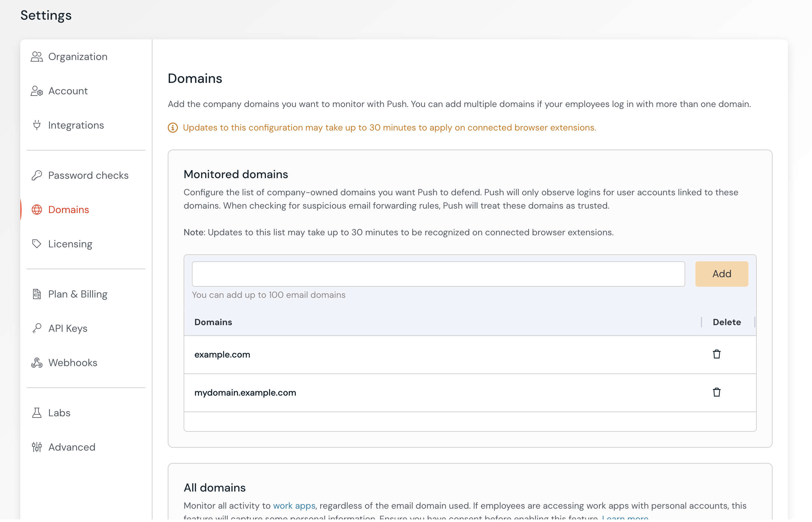The width and height of the screenshot is (812, 522).
Task: Open the Account settings page
Action: (68, 91)
